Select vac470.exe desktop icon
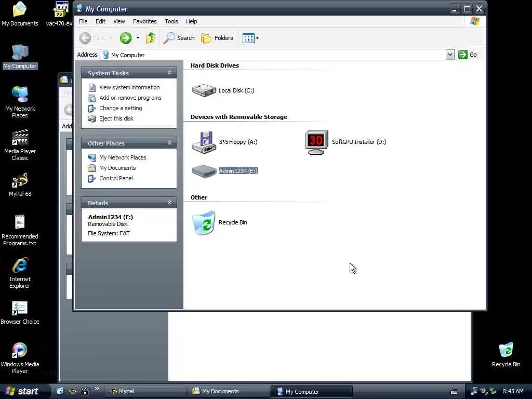Image resolution: width=532 pixels, height=399 pixels. tap(60, 14)
